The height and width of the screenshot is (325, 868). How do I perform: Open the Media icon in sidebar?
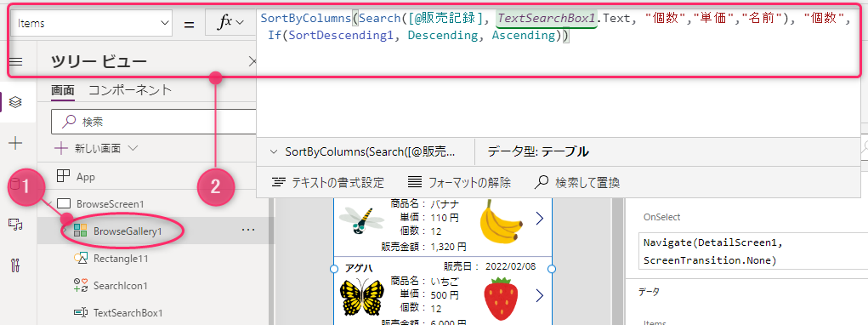pos(16,224)
